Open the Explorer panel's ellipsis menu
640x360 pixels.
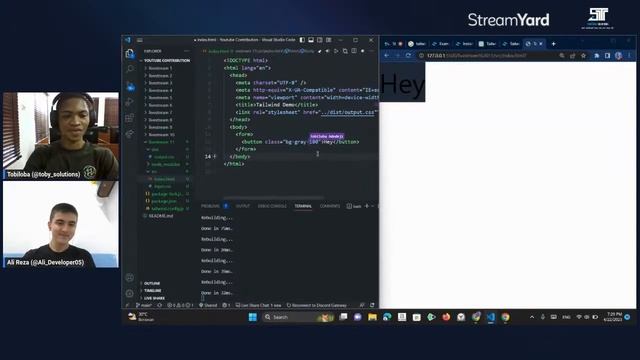point(187,51)
